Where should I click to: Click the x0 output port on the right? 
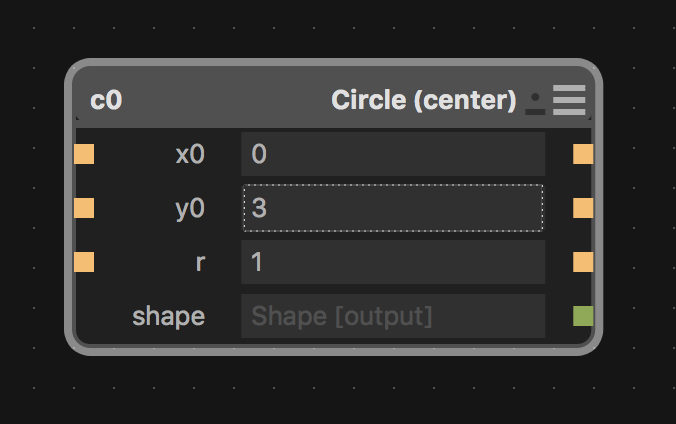[x=583, y=154]
